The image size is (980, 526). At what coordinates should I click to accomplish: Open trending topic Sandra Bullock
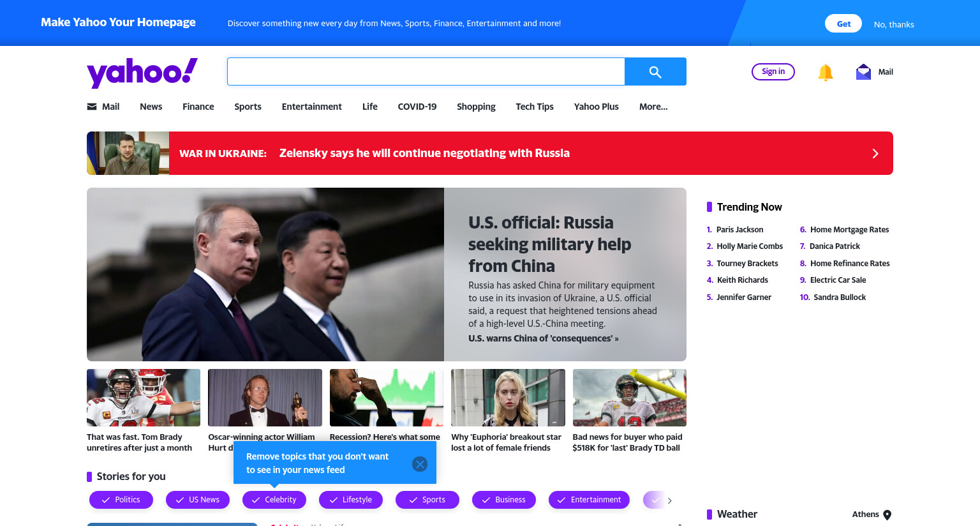click(840, 297)
